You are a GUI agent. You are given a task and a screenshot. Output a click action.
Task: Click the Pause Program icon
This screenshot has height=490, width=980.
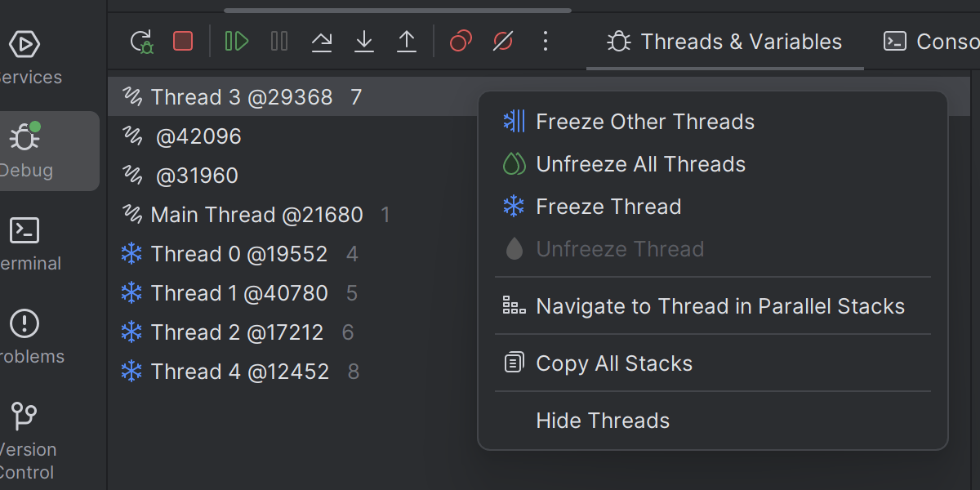click(279, 42)
